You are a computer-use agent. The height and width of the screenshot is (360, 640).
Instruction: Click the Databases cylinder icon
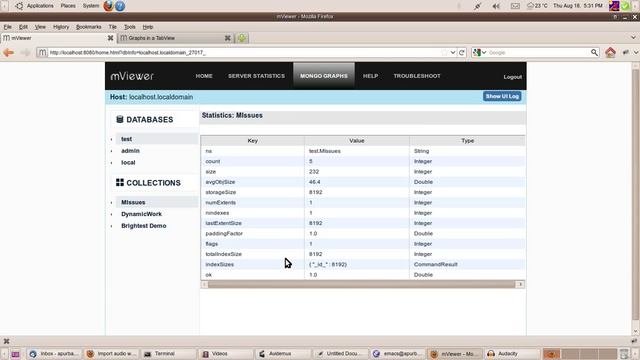(120, 119)
